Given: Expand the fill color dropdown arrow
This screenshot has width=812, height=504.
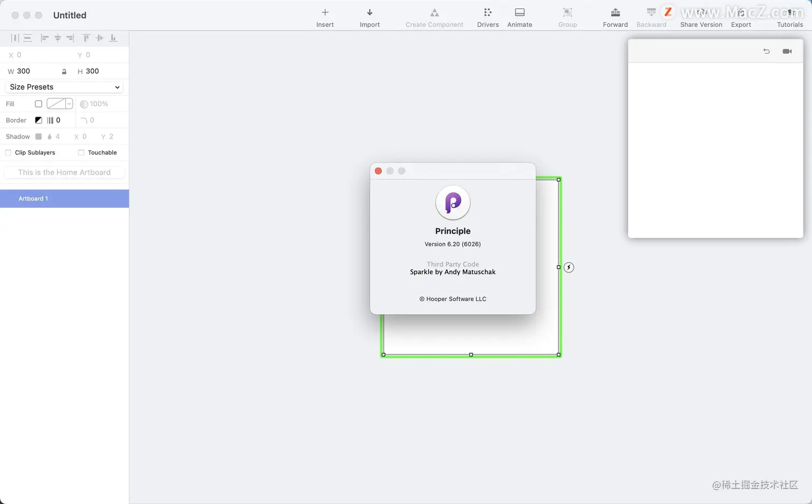Looking at the screenshot, I should click(69, 104).
